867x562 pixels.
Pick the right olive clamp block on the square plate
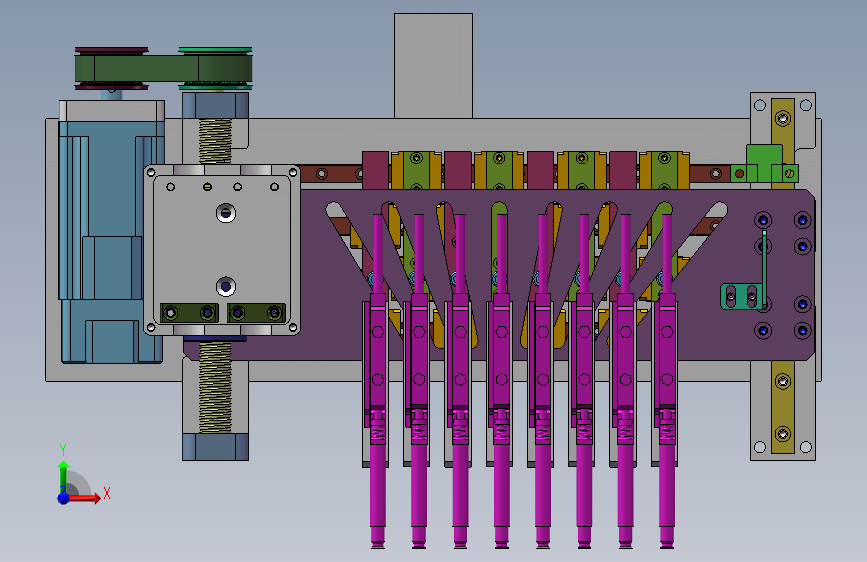click(x=257, y=313)
